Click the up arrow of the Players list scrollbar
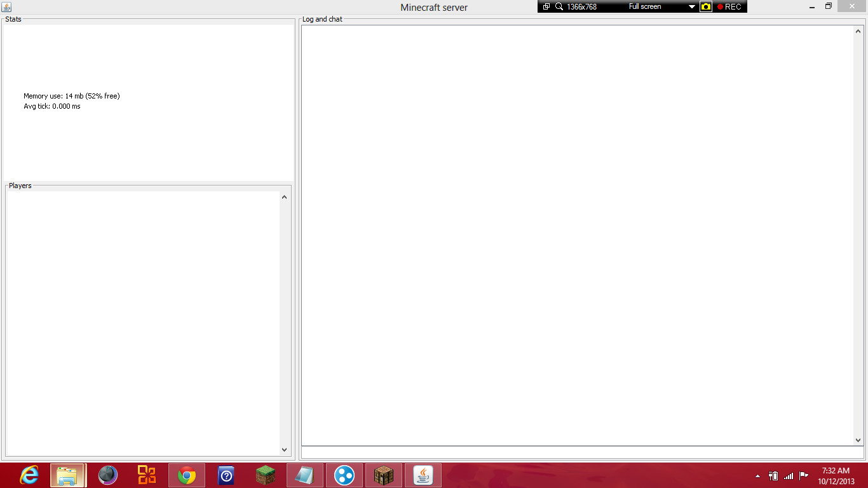This screenshot has height=488, width=868. click(x=284, y=197)
